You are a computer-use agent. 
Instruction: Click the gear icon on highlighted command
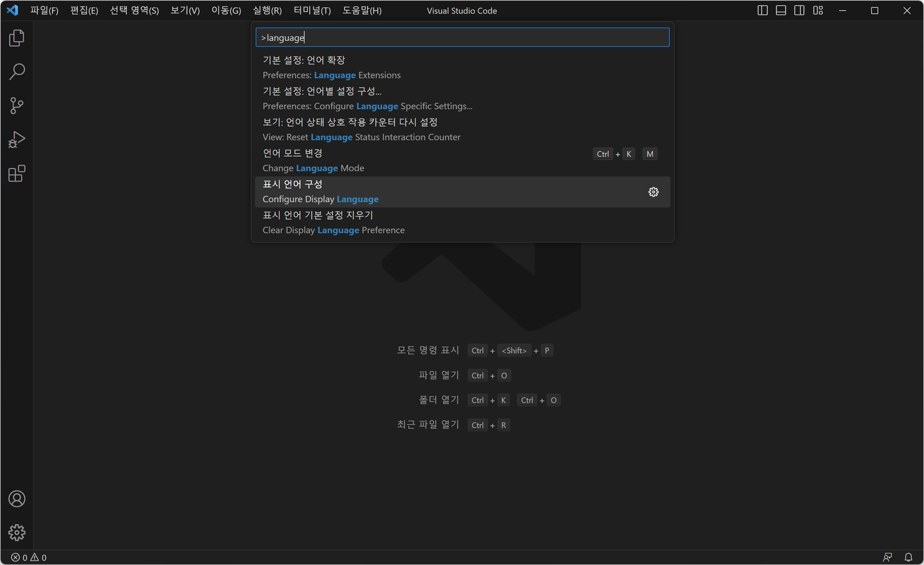coord(653,192)
